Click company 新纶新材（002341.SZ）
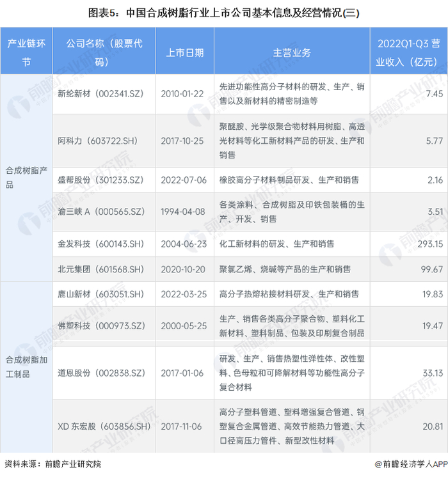This screenshot has height=477, width=448. 100,94
